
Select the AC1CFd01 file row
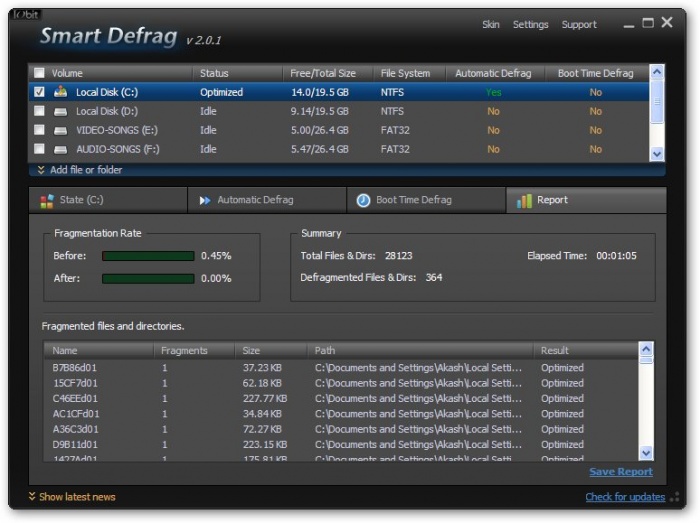tap(342, 414)
